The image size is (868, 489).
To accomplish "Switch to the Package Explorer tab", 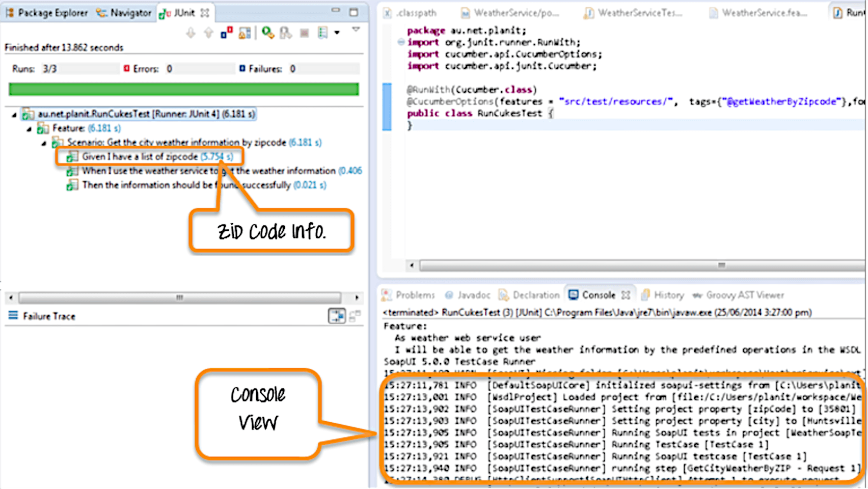I will pos(47,13).
